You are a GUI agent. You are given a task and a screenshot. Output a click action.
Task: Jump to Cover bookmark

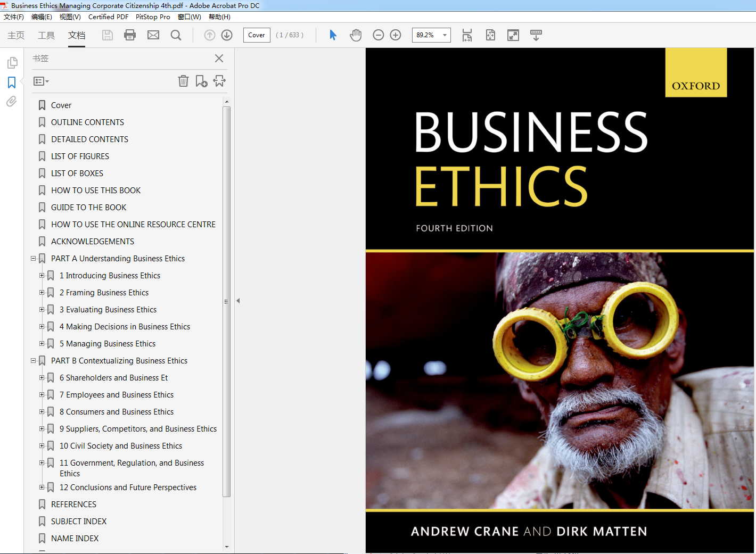61,105
